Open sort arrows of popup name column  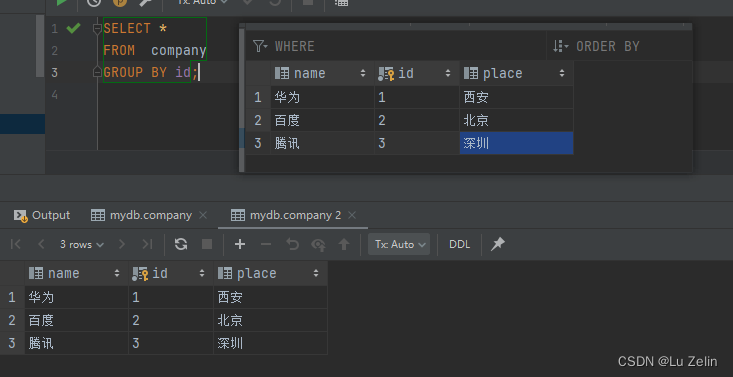363,73
